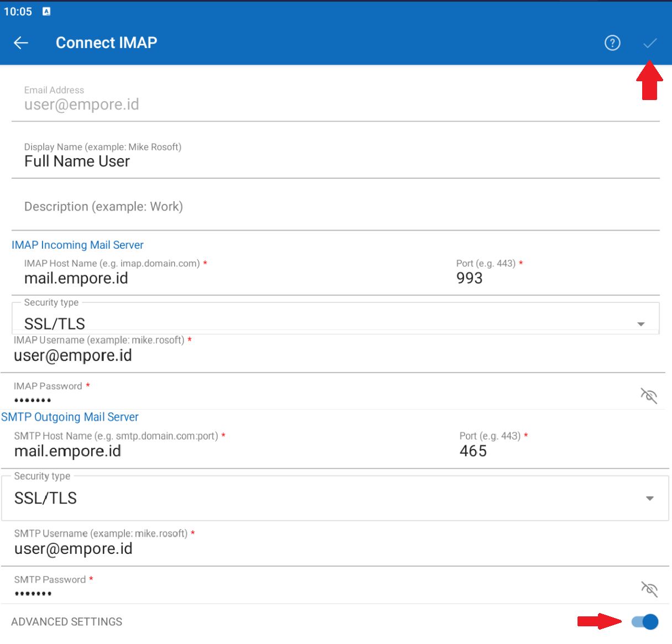
Task: Click the keyboard indicator in status bar
Action: (46, 12)
